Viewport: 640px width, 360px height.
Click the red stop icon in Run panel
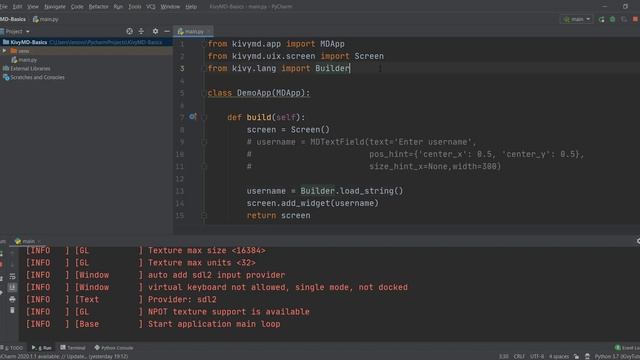coord(1,265)
